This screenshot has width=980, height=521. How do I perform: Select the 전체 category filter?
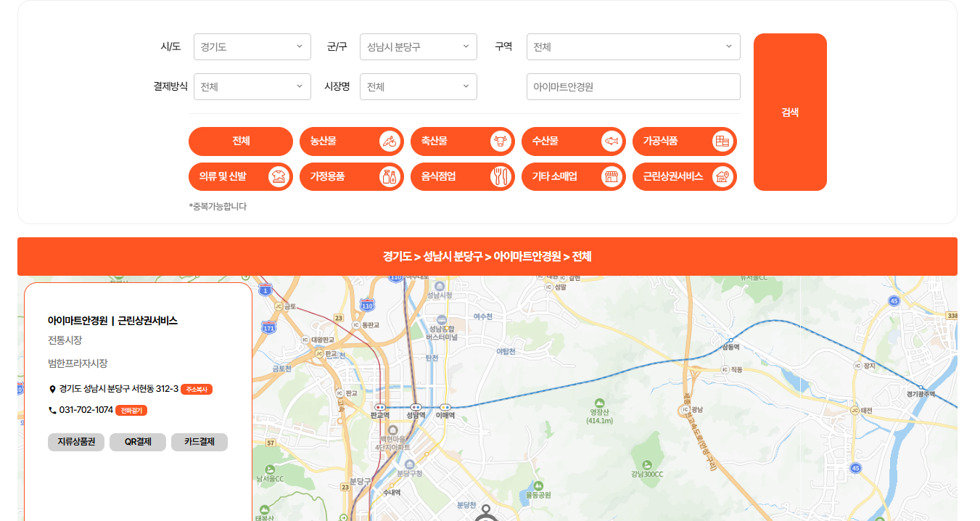click(241, 141)
